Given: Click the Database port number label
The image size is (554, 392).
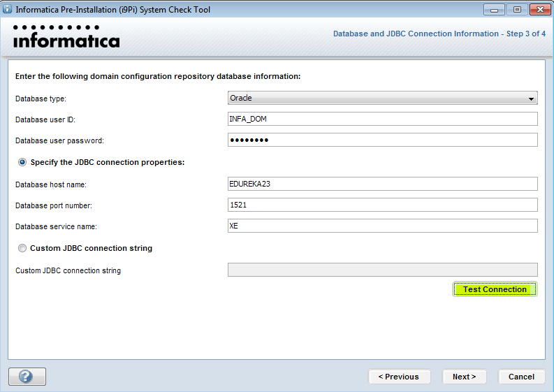Looking at the screenshot, I should [x=54, y=205].
